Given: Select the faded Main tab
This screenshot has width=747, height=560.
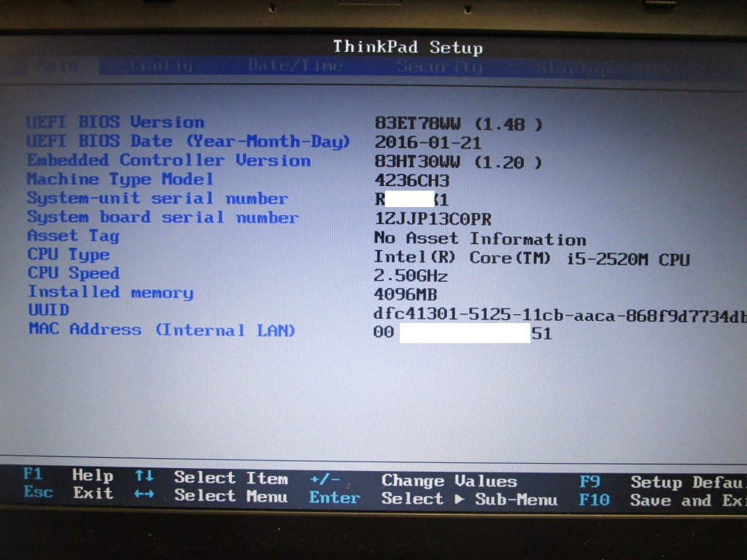Looking at the screenshot, I should point(58,66).
